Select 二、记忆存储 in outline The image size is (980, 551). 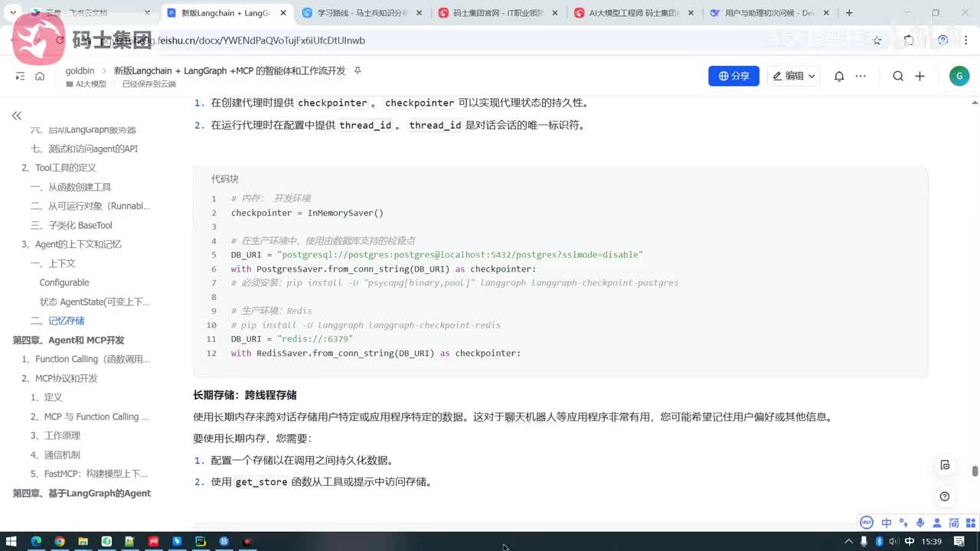click(57, 321)
